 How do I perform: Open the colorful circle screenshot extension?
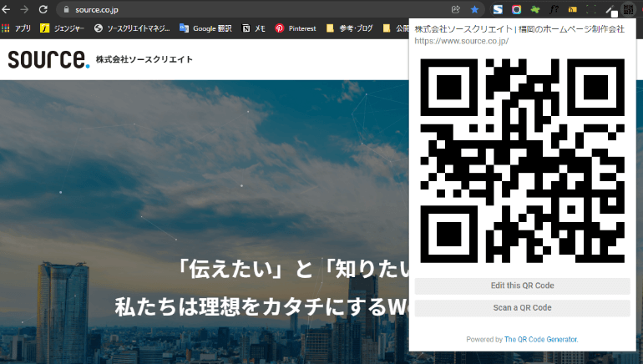point(516,9)
